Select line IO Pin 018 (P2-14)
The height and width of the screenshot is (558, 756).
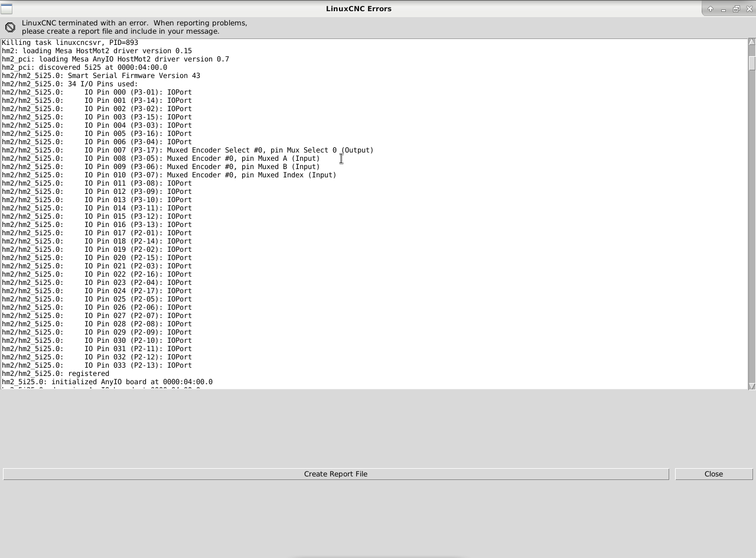(x=97, y=241)
